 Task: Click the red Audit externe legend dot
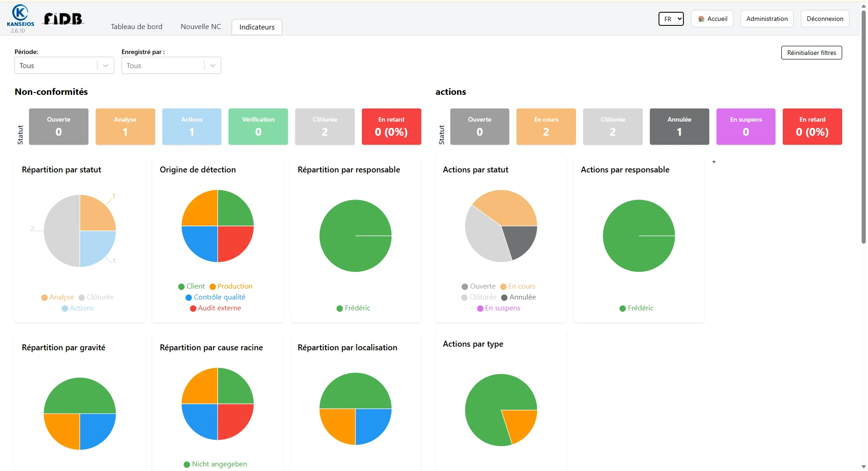point(193,309)
